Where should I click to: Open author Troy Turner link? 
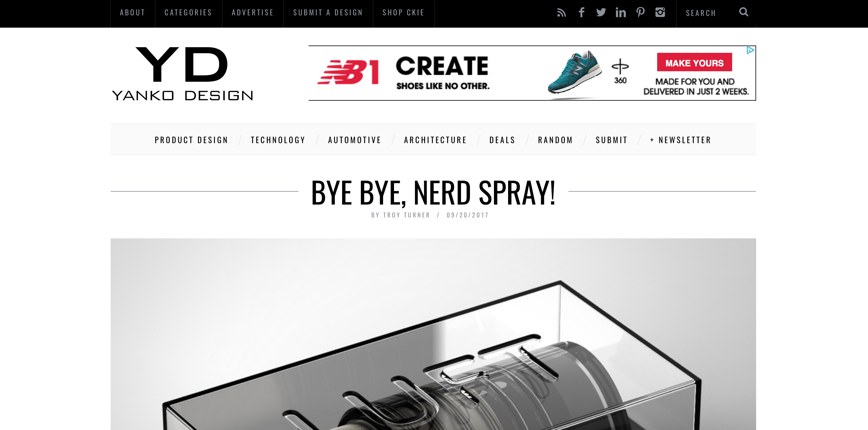tap(406, 215)
